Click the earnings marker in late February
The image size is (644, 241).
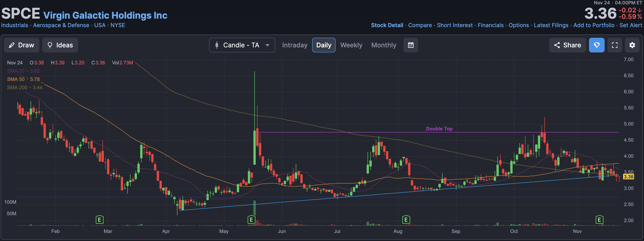[99, 220]
